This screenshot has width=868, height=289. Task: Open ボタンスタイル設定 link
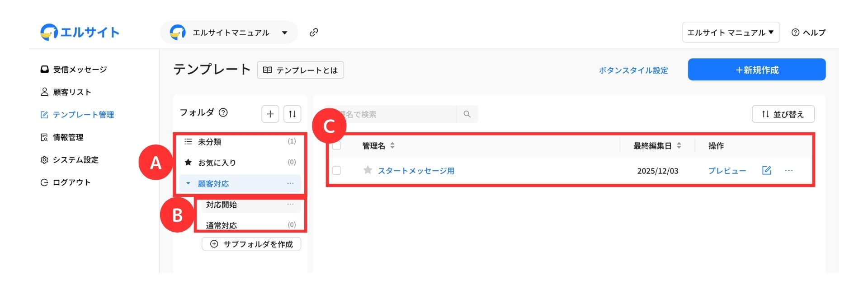point(633,70)
